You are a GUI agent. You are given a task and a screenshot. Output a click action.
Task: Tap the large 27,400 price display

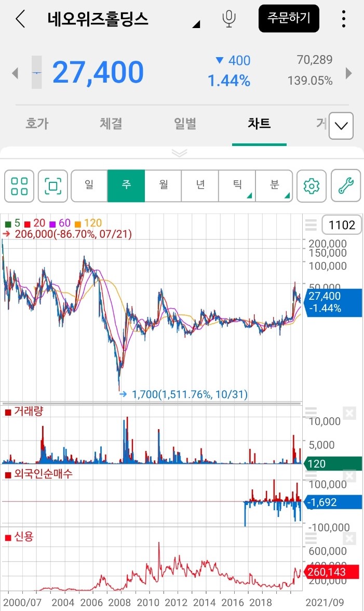(98, 73)
